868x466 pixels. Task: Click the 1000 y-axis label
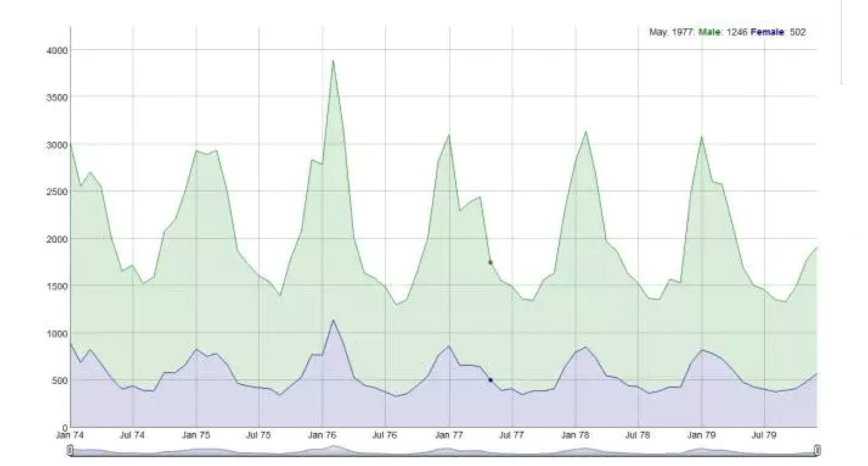pos(56,333)
